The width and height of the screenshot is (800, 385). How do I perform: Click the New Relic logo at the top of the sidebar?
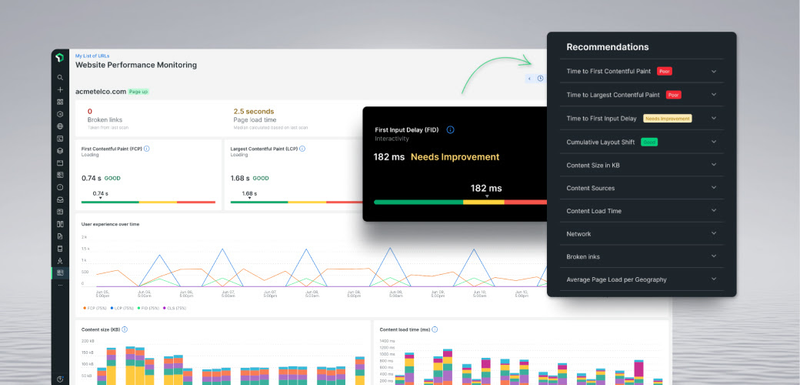pos(60,58)
